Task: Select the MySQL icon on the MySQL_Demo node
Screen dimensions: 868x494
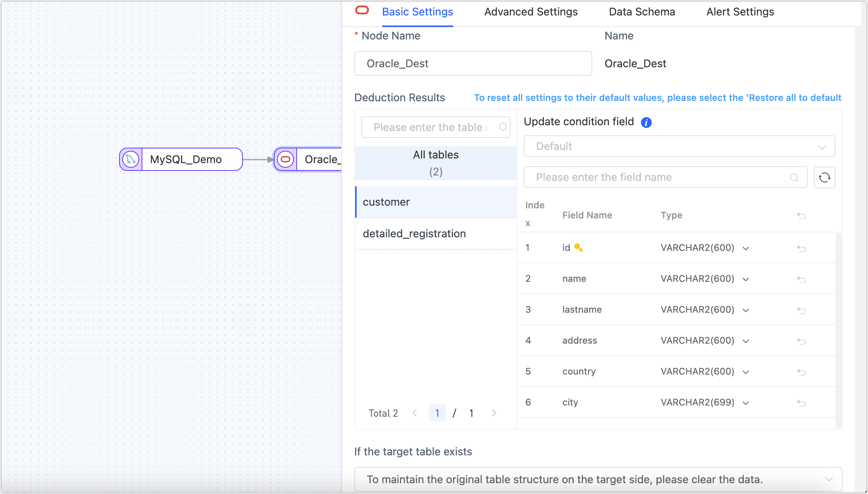Action: (130, 159)
